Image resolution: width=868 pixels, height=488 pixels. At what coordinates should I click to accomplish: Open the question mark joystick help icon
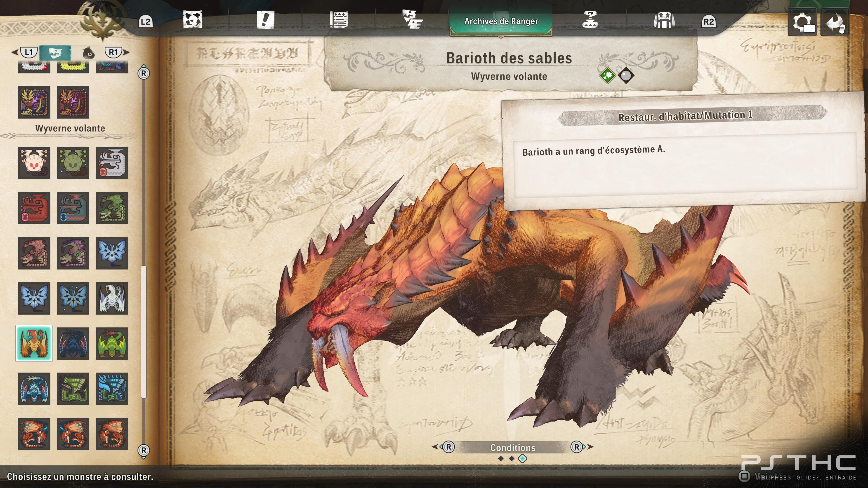point(590,19)
